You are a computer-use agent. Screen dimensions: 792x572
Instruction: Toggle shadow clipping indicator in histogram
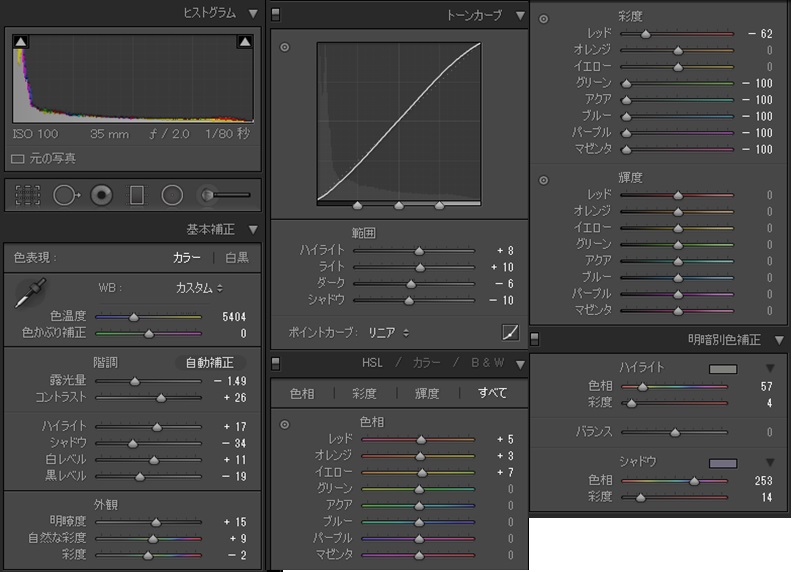pos(21,41)
